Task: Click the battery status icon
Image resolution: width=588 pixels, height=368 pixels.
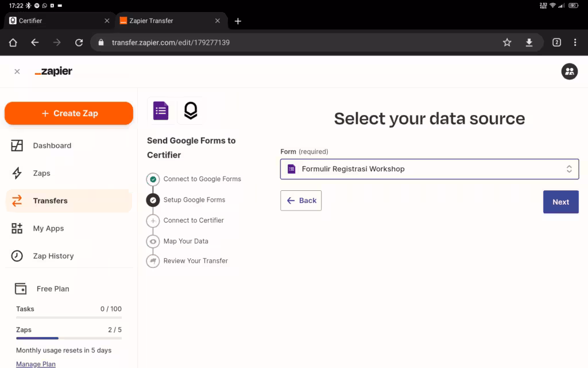Action: [x=573, y=5]
